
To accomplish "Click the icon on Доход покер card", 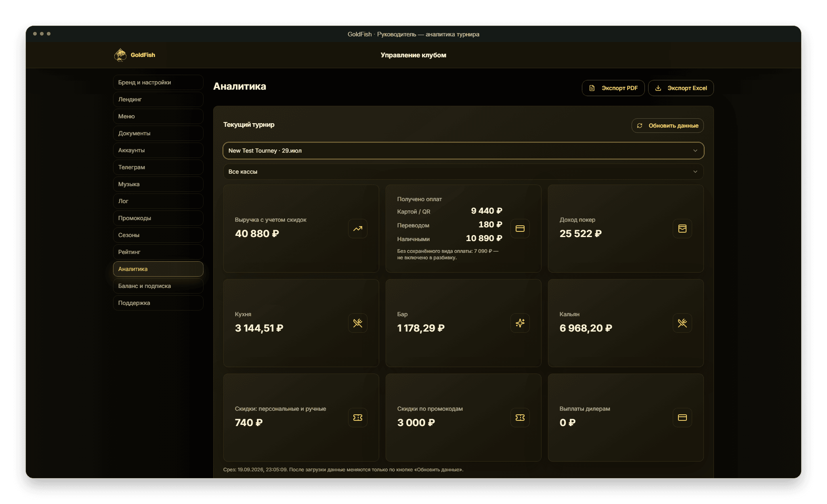I will click(x=682, y=229).
